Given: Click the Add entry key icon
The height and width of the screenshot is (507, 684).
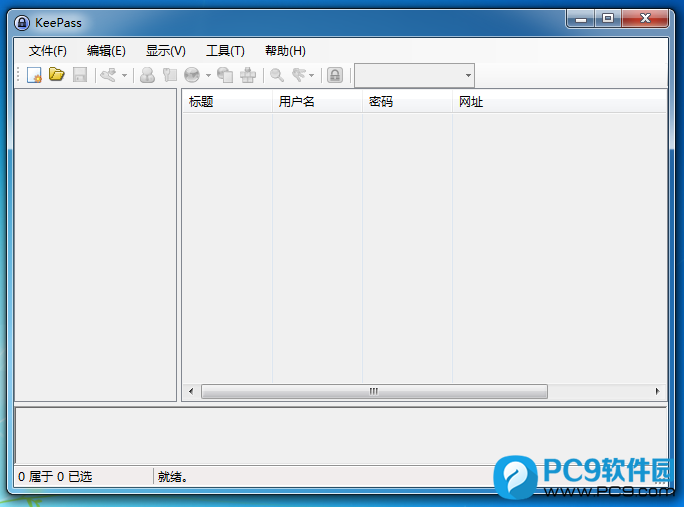Looking at the screenshot, I should point(108,75).
